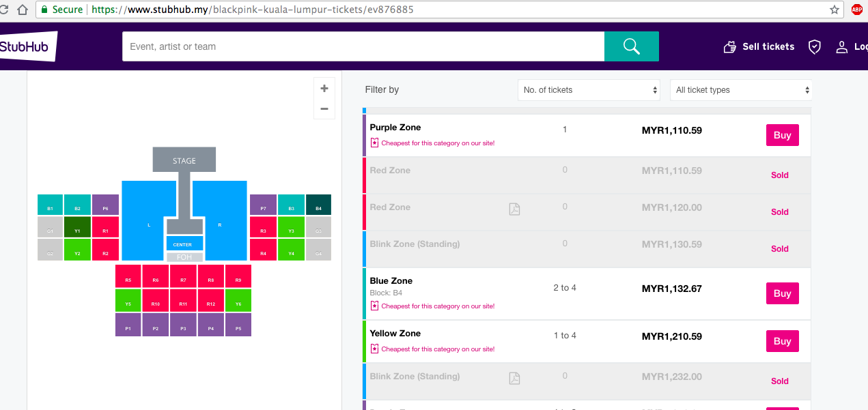
Task: Expand the No. of tickets dropdown
Action: 589,90
